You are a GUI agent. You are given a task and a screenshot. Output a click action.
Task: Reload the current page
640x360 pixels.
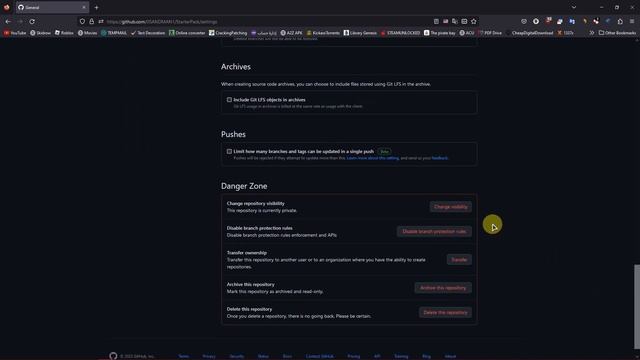point(32,21)
